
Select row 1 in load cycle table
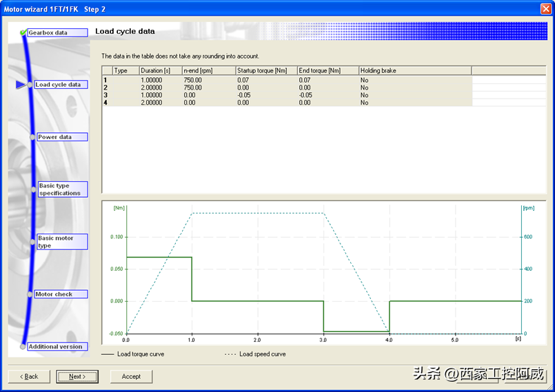106,80
